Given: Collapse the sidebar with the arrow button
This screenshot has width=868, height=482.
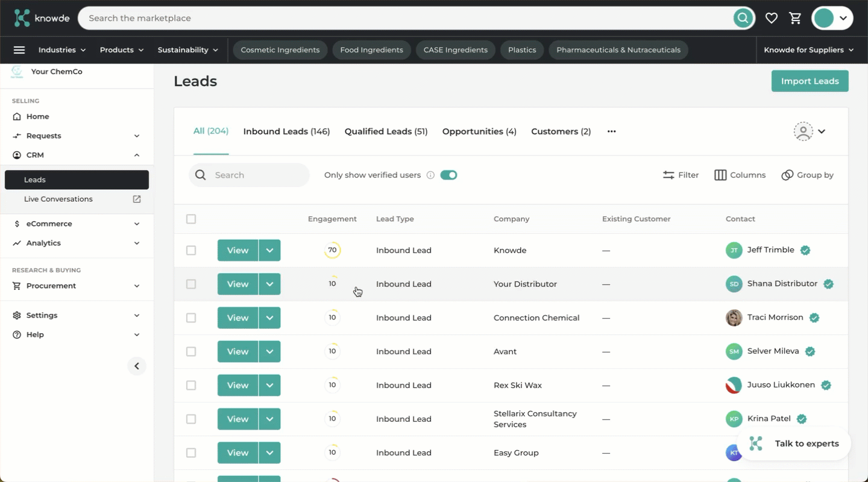Looking at the screenshot, I should pos(137,366).
